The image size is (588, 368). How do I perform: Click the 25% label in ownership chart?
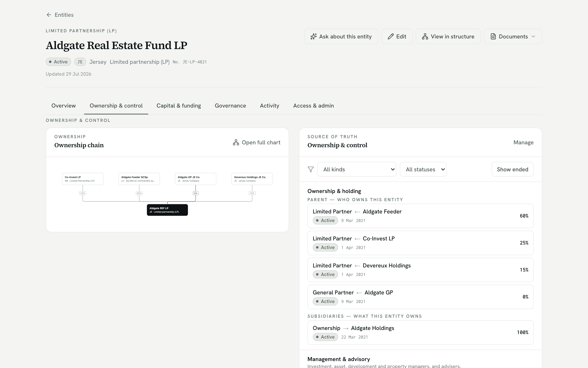pos(83,193)
